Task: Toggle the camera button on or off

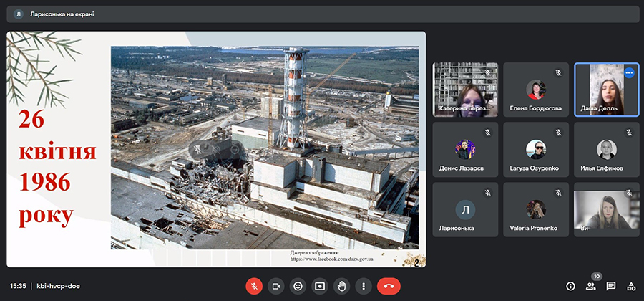Action: [x=275, y=286]
